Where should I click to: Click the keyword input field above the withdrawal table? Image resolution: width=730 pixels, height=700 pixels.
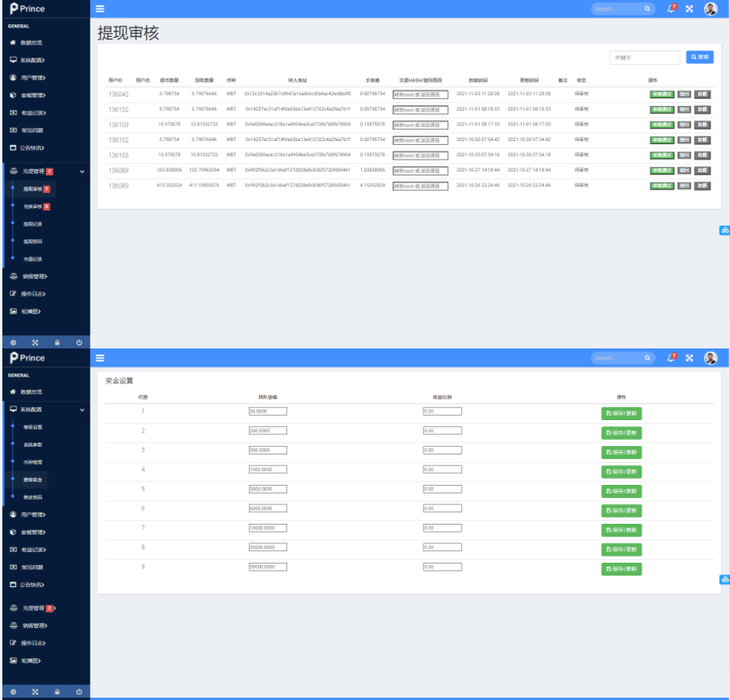click(645, 58)
